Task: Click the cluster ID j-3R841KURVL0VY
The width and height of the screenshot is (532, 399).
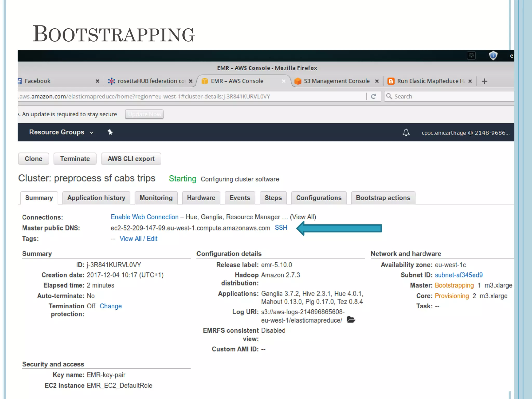Action: (114, 265)
